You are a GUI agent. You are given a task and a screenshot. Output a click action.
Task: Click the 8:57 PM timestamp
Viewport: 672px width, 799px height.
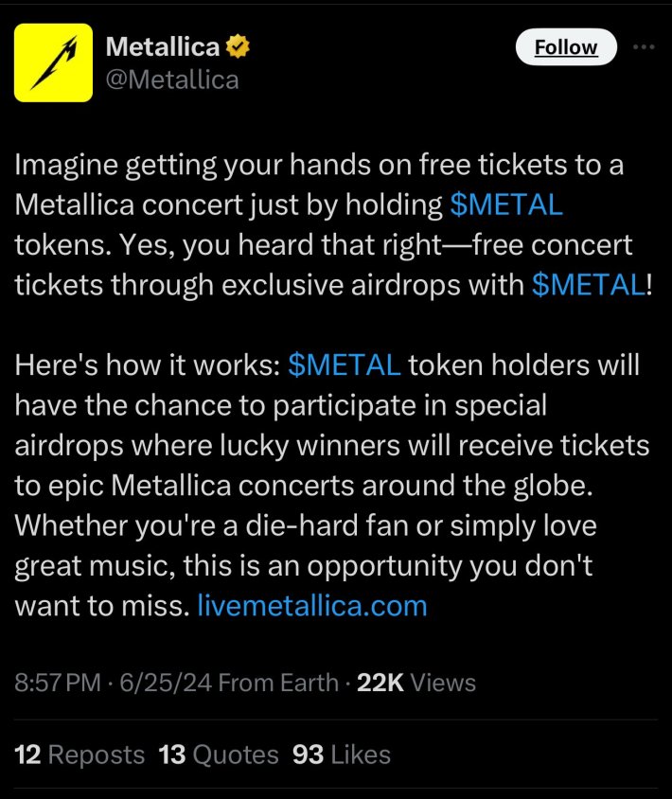pos(57,683)
